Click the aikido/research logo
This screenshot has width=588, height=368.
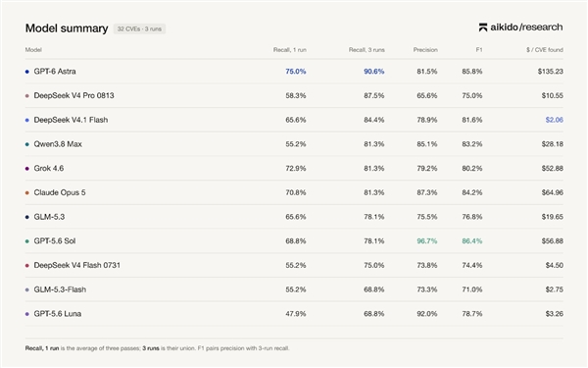click(x=520, y=27)
